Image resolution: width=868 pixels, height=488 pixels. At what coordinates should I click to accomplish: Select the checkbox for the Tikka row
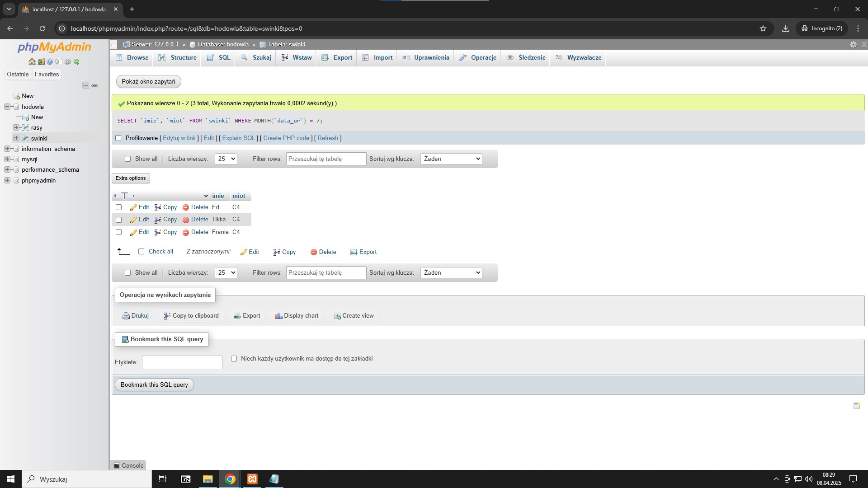119,220
